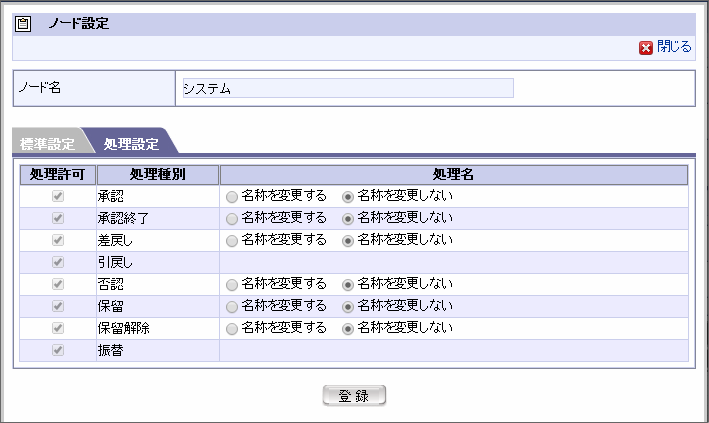Click the 承認 process type text
709x423 pixels.
[x=111, y=196]
